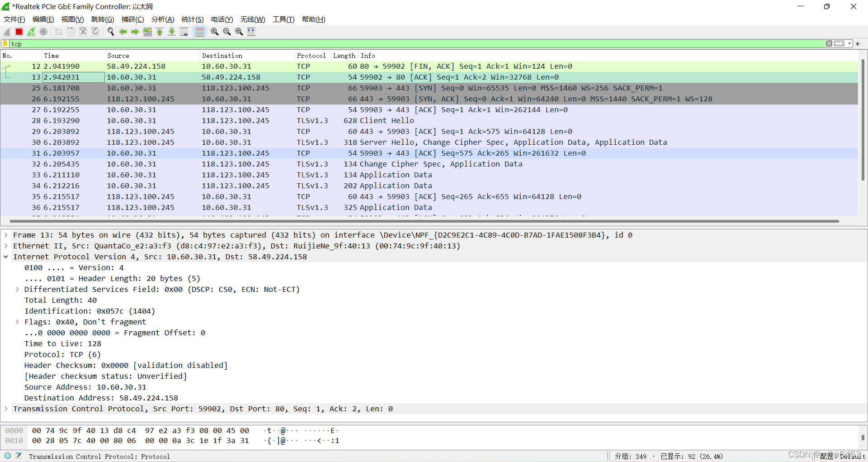
Task: Reset text to normal size
Action: tap(239, 32)
